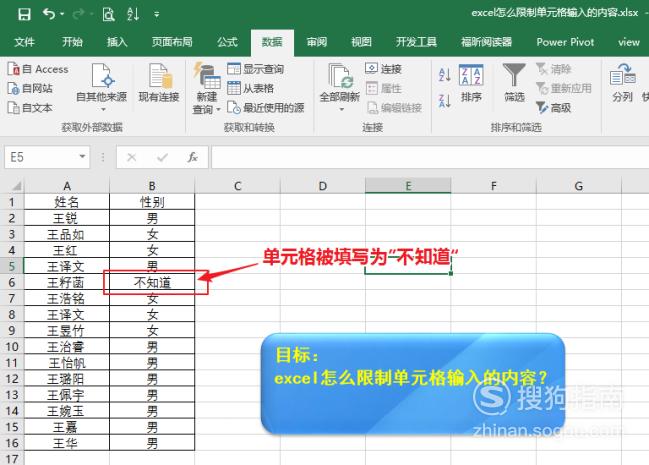Expand the 全部刷新 dropdown arrow
Image resolution: width=649 pixels, height=465 pixels.
342,109
